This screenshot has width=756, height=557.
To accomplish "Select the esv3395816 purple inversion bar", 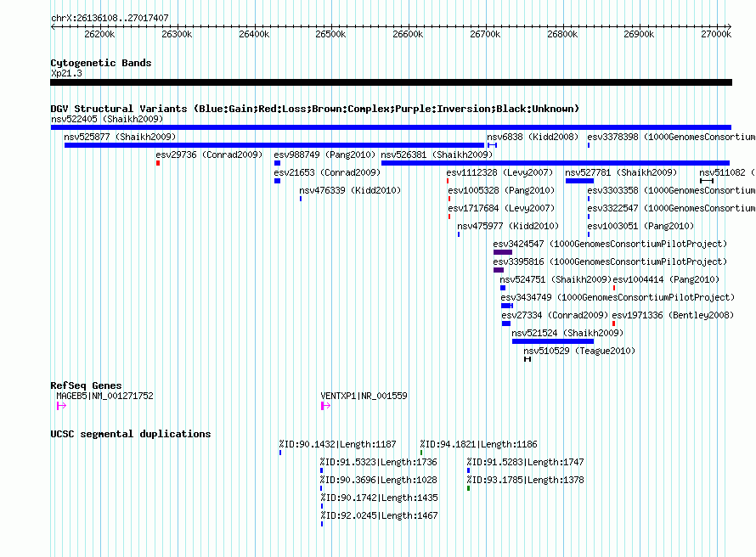I will [499, 270].
